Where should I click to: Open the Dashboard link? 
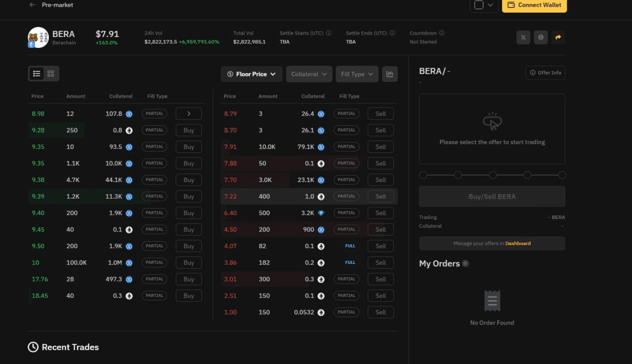517,243
